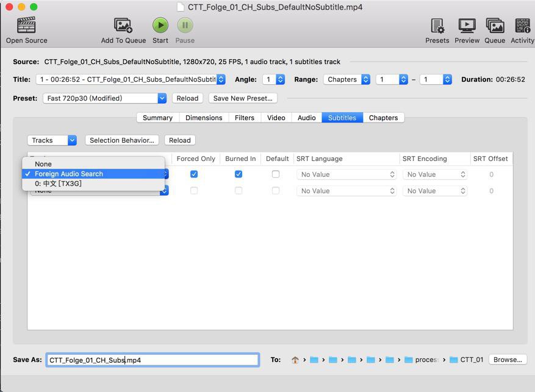The height and width of the screenshot is (392, 535).
Task: Open the Title dropdown
Action: pos(131,79)
